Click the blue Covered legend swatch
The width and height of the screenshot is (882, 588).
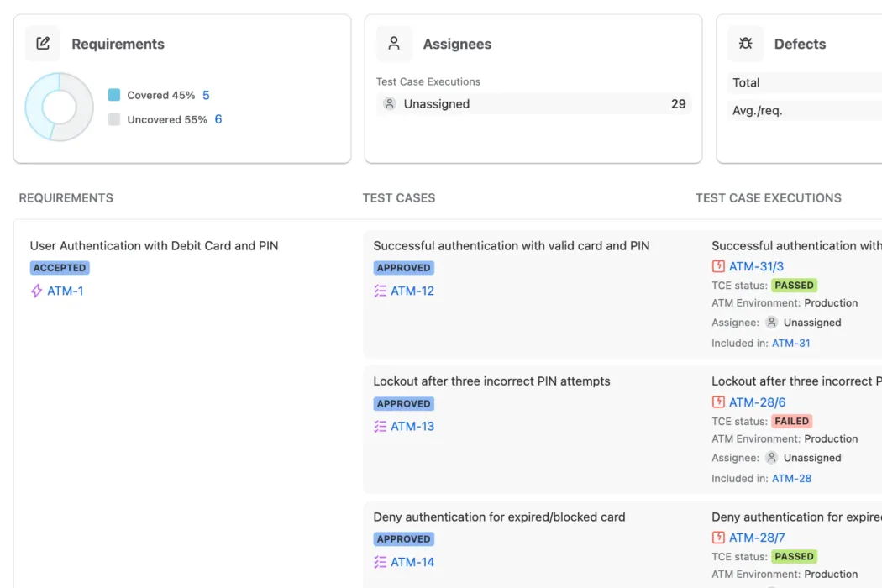[114, 96]
